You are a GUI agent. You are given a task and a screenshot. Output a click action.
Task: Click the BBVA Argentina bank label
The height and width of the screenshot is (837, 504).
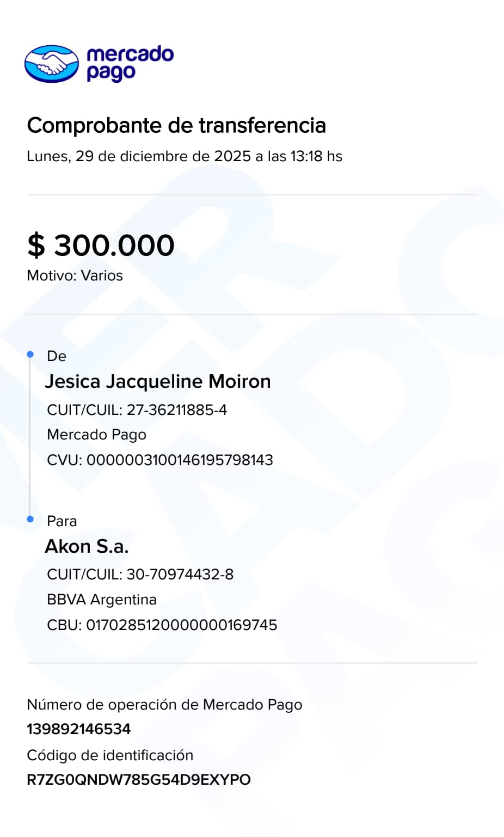(x=102, y=600)
